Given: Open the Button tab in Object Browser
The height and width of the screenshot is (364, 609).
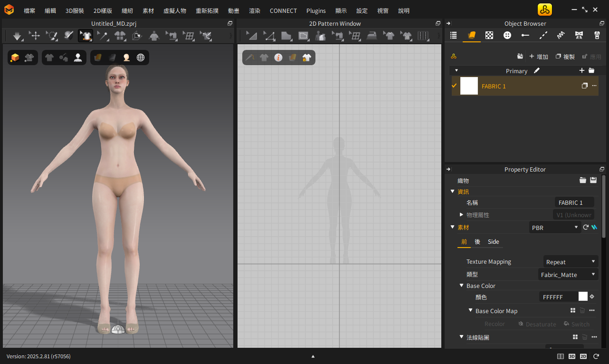Looking at the screenshot, I should coord(507,35).
